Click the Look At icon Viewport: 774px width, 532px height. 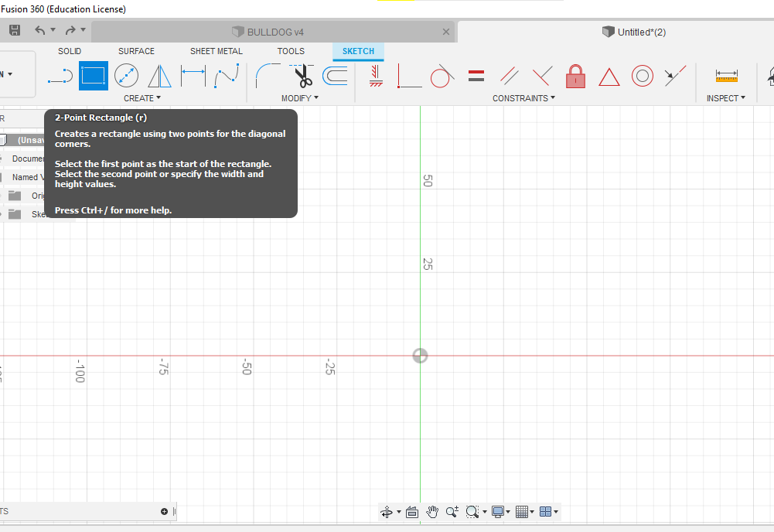[411, 512]
